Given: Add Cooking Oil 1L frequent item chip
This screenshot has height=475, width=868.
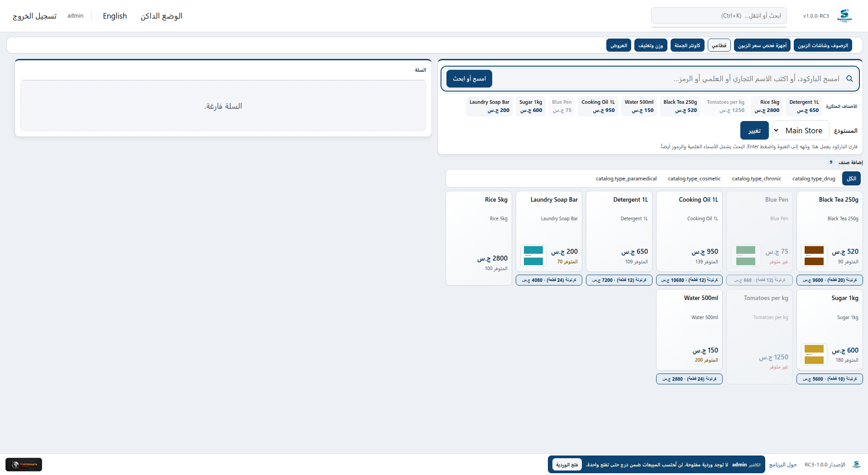Looking at the screenshot, I should pyautogui.click(x=598, y=106).
